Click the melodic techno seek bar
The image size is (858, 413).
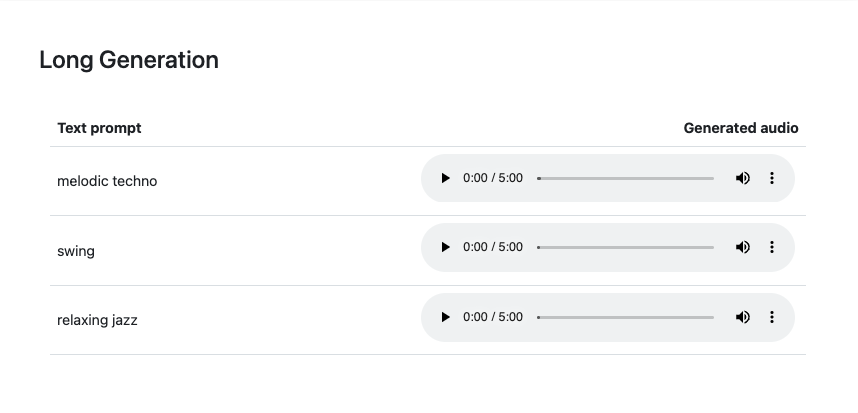click(626, 178)
